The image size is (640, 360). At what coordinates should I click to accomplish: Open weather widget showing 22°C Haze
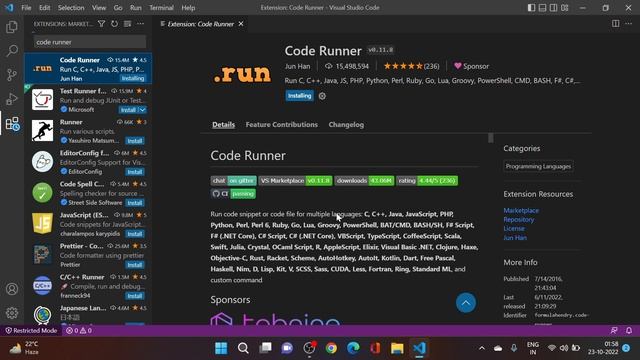pyautogui.click(x=24, y=348)
